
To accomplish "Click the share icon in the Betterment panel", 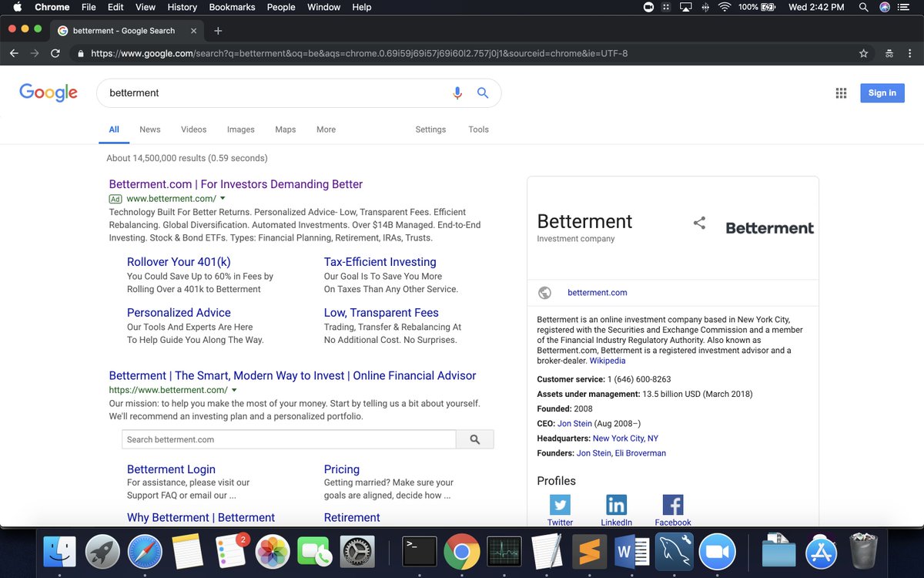I will coord(699,223).
